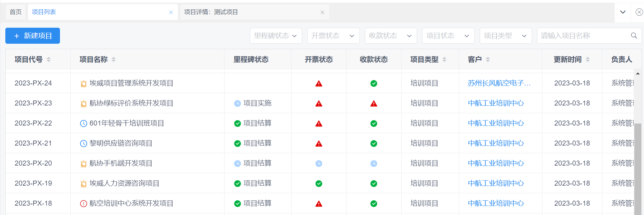This screenshot has width=644, height=215.
Task: Click the table vertical scrollbar thumb
Action: tap(638, 169)
